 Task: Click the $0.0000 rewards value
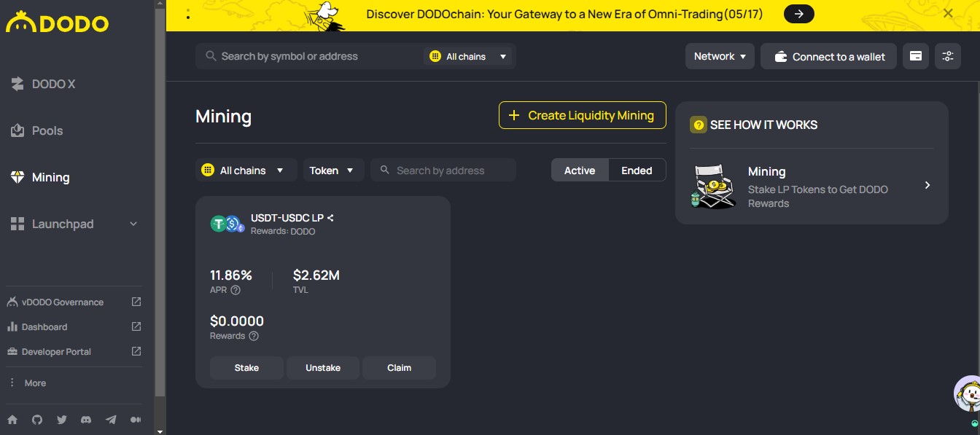coord(237,321)
